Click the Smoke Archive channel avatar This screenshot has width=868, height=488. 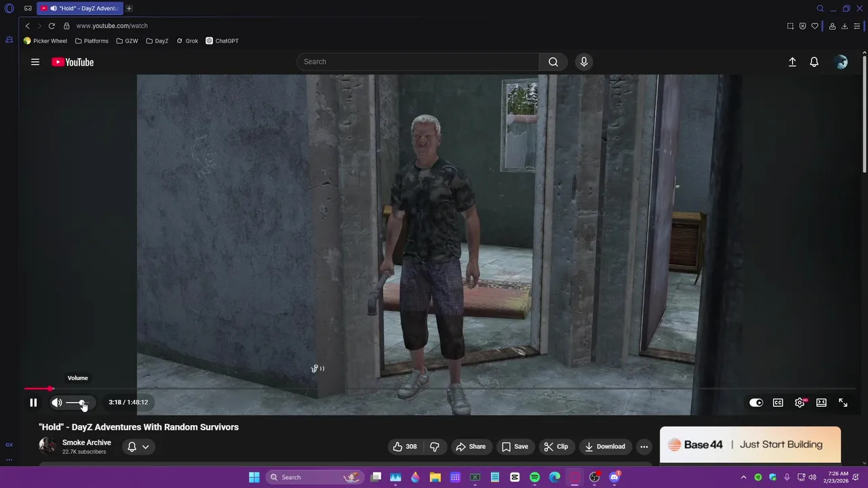click(47, 446)
